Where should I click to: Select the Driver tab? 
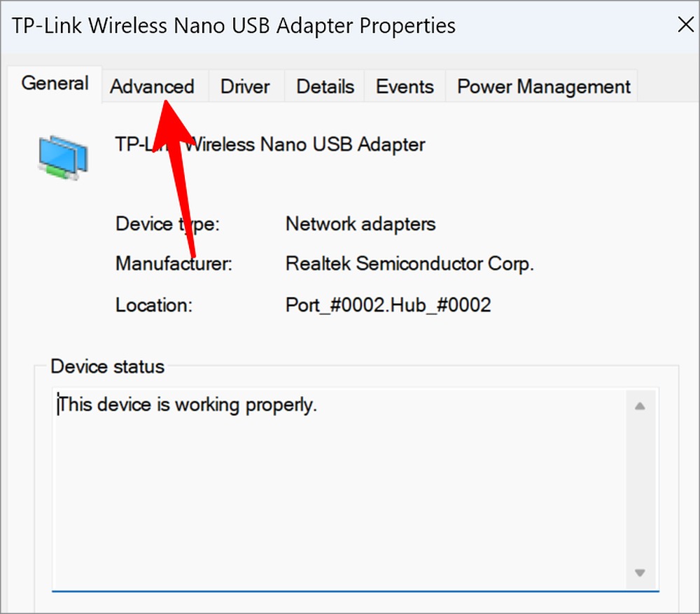(x=245, y=87)
